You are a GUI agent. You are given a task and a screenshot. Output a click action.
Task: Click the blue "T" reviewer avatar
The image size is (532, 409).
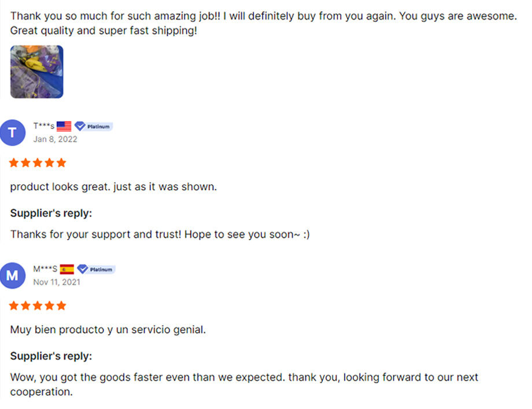[x=13, y=133]
